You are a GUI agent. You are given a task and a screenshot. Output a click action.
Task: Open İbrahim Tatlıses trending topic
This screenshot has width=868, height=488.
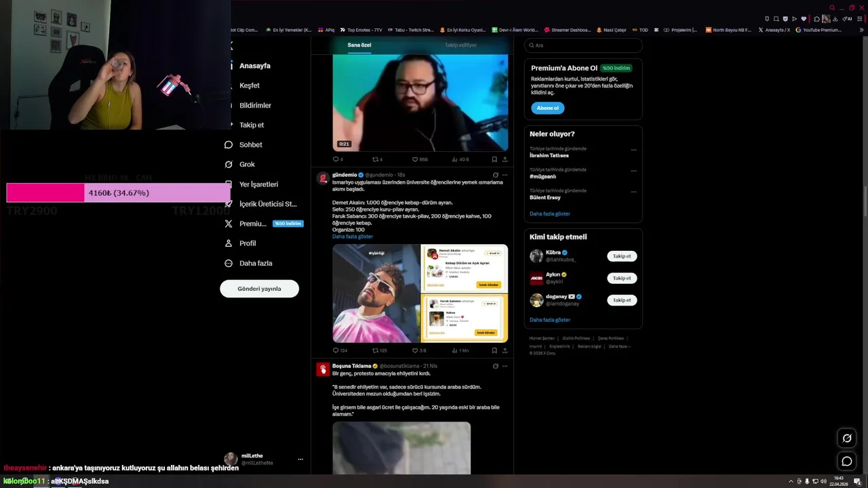coord(549,156)
